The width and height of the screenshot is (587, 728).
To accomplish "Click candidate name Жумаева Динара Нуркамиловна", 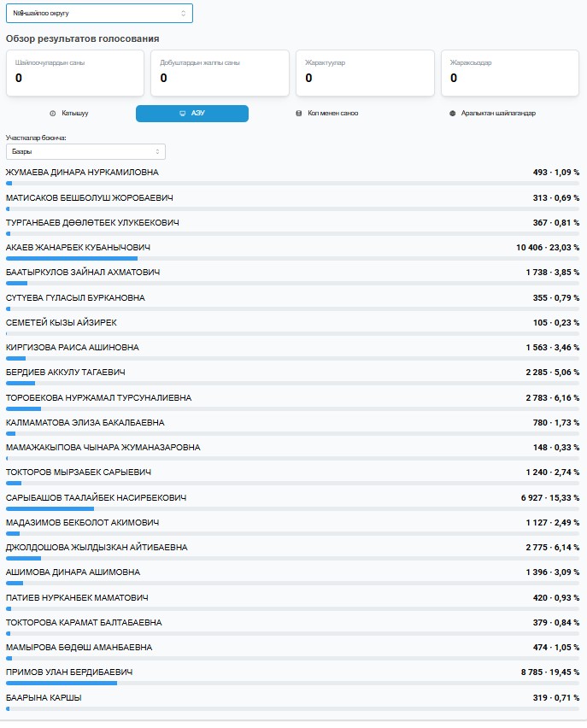I will tap(82, 173).
